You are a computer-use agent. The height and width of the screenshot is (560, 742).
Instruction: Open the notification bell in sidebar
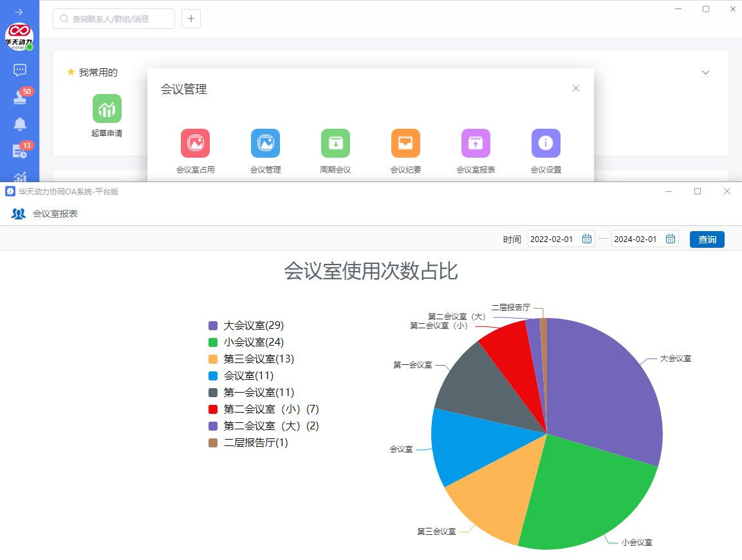click(20, 124)
